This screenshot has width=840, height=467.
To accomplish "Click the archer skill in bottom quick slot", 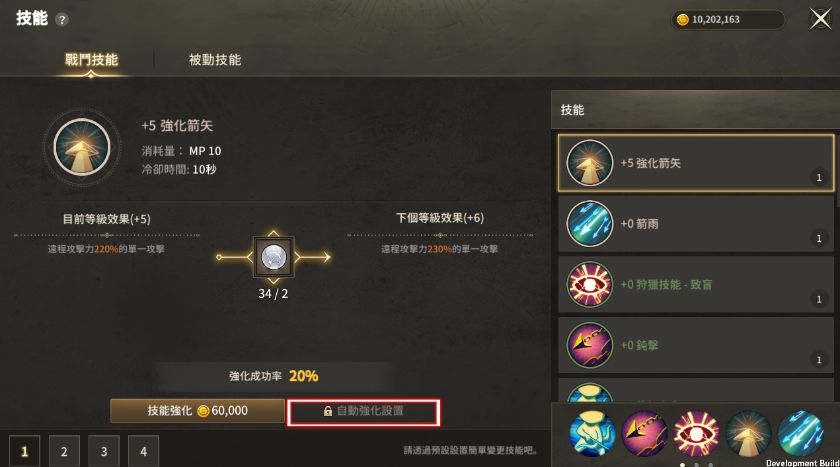I will [x=592, y=433].
